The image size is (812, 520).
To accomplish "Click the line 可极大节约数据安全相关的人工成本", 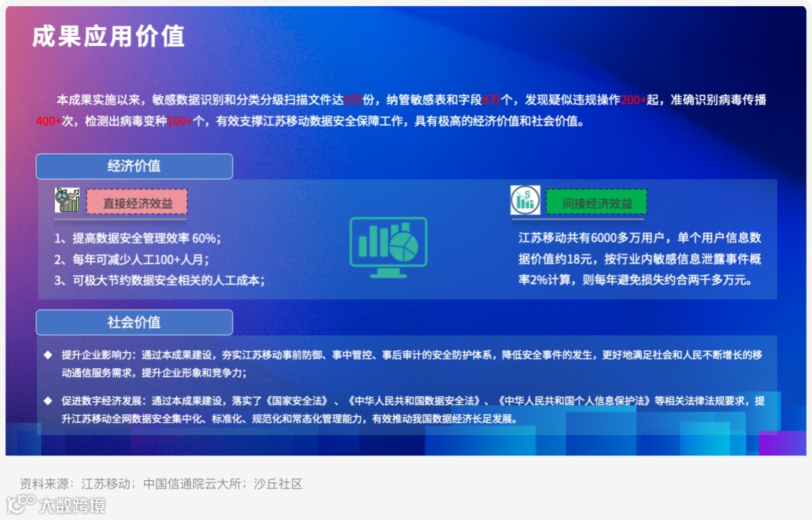I will coord(160,280).
